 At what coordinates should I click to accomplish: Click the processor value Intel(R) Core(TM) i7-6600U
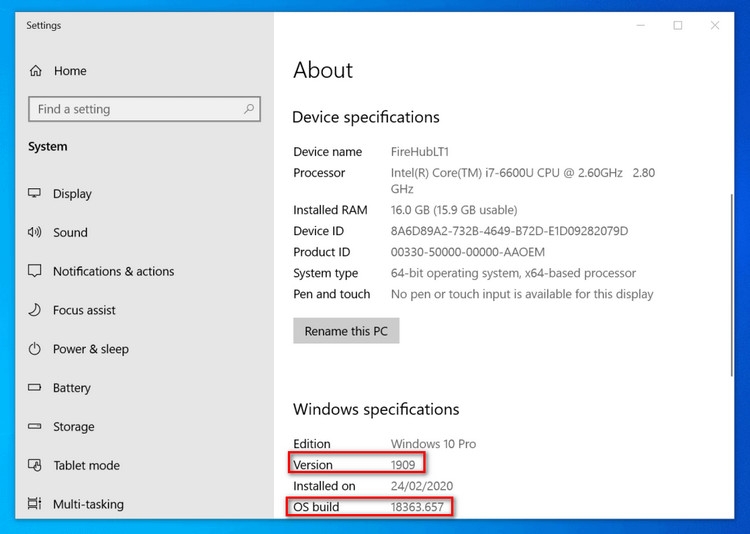point(523,180)
